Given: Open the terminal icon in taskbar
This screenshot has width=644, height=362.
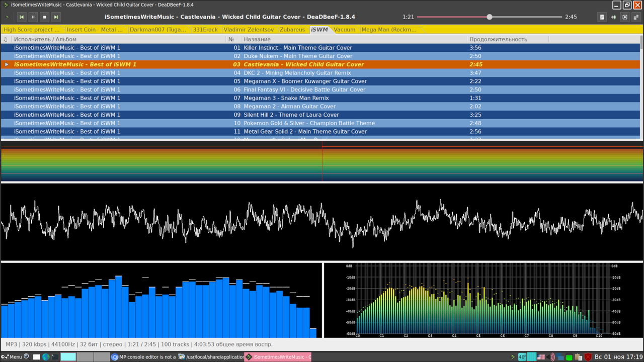Looking at the screenshot, I should (55, 357).
